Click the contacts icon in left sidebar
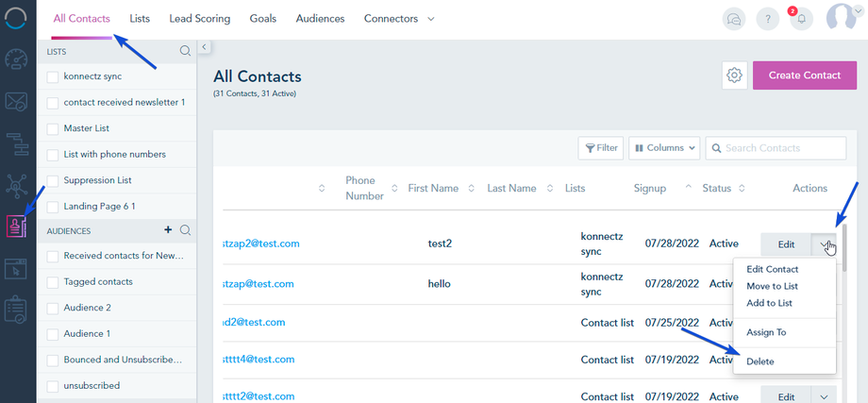This screenshot has width=868, height=403. tap(17, 227)
